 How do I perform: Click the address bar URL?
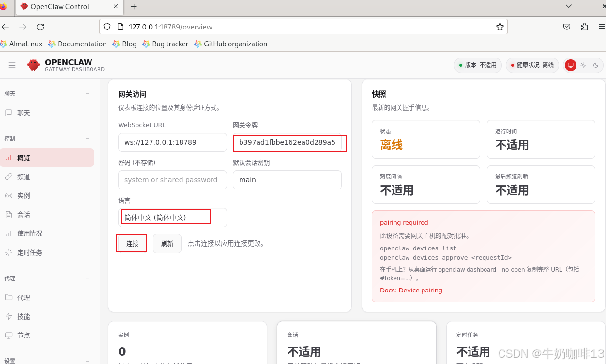pos(170,27)
